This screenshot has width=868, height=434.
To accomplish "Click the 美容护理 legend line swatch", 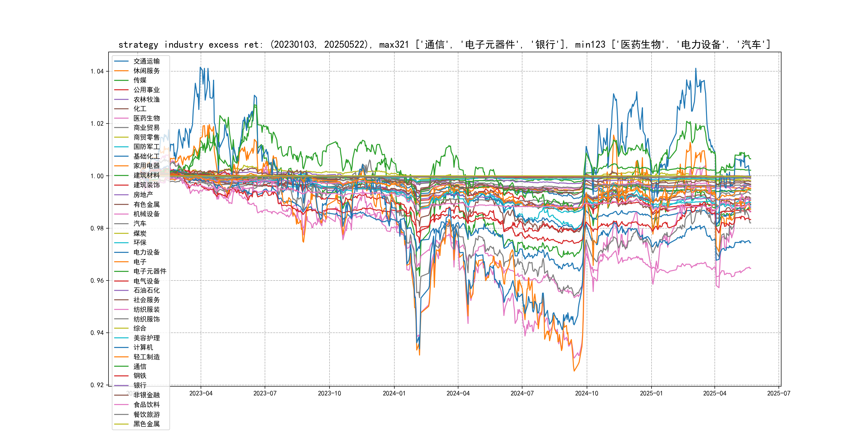I will (x=121, y=338).
